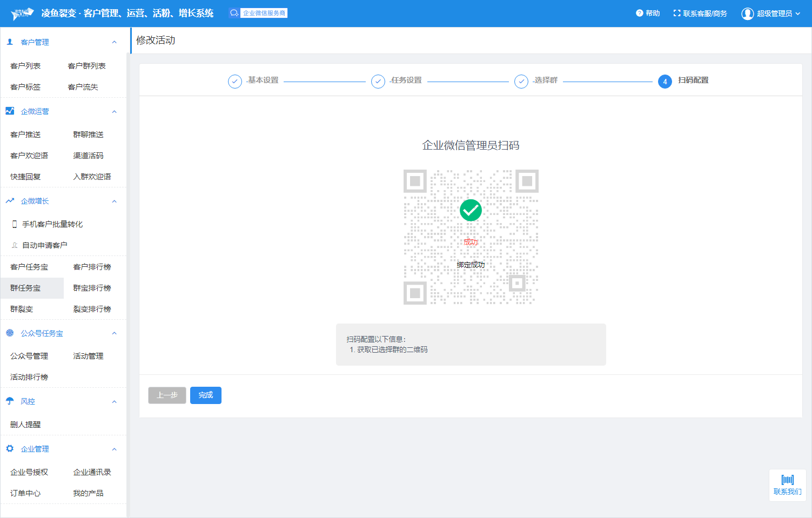812x518 pixels.
Task: Open the 超级管理员 dropdown arrow
Action: point(797,14)
